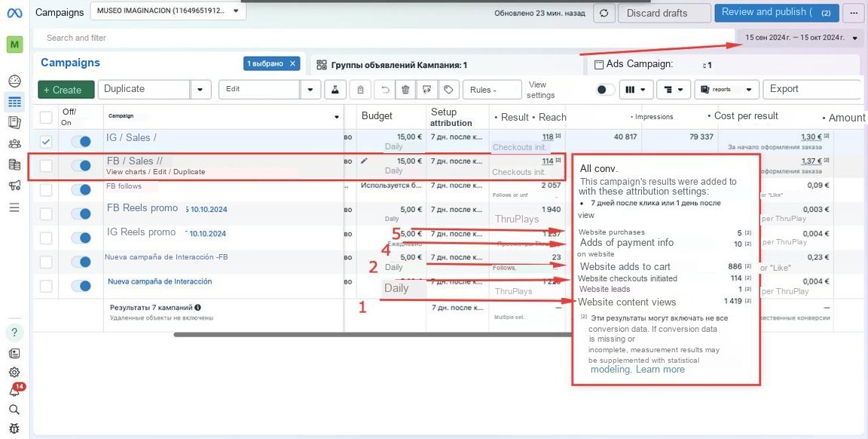Screen dimensions: 868x439
Task: Click the search magnifier in sidebar
Action: 15,410
